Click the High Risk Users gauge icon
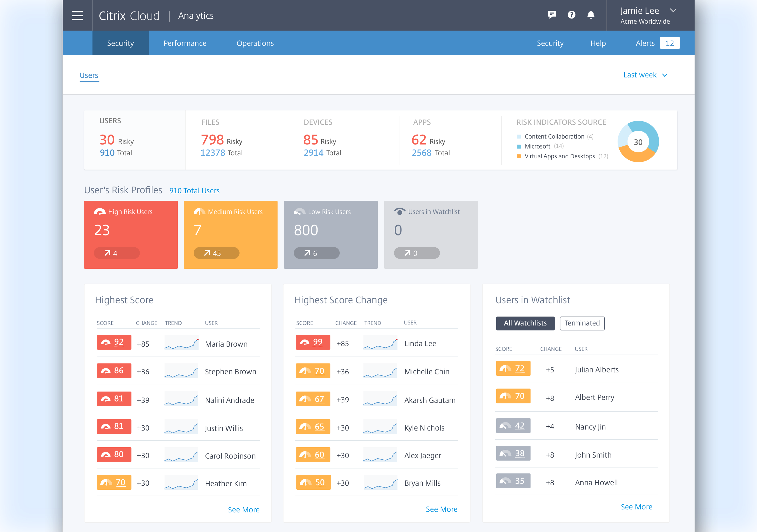Image resolution: width=757 pixels, height=532 pixels. pos(100,212)
